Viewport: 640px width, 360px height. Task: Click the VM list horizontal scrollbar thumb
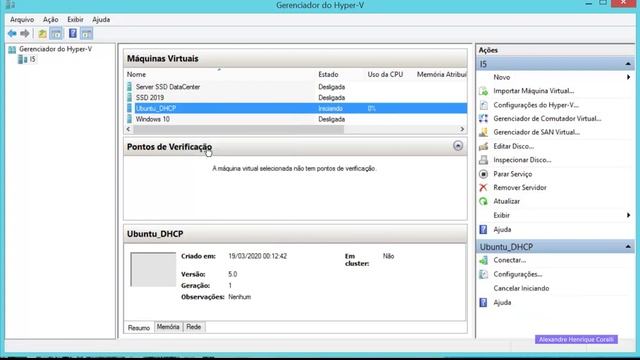239,129
